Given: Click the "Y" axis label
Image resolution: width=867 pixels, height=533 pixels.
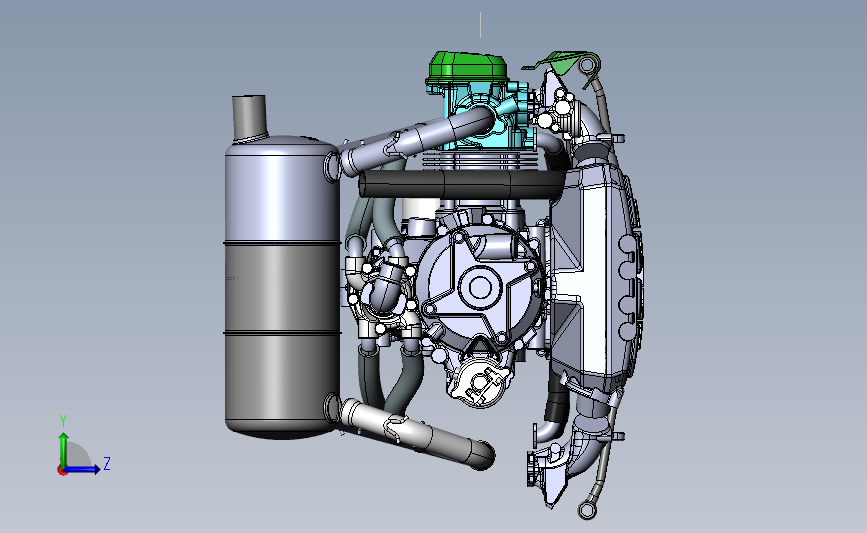Looking at the screenshot, I should pyautogui.click(x=63, y=421).
